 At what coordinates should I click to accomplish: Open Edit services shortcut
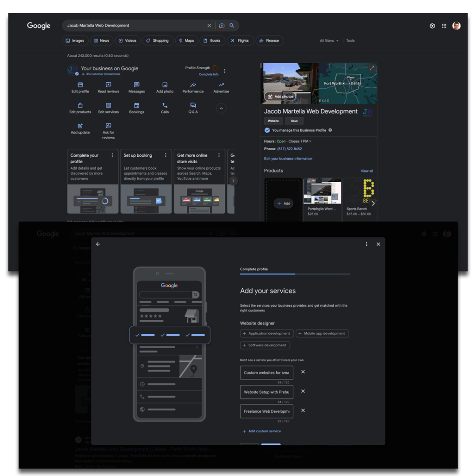coord(108,108)
